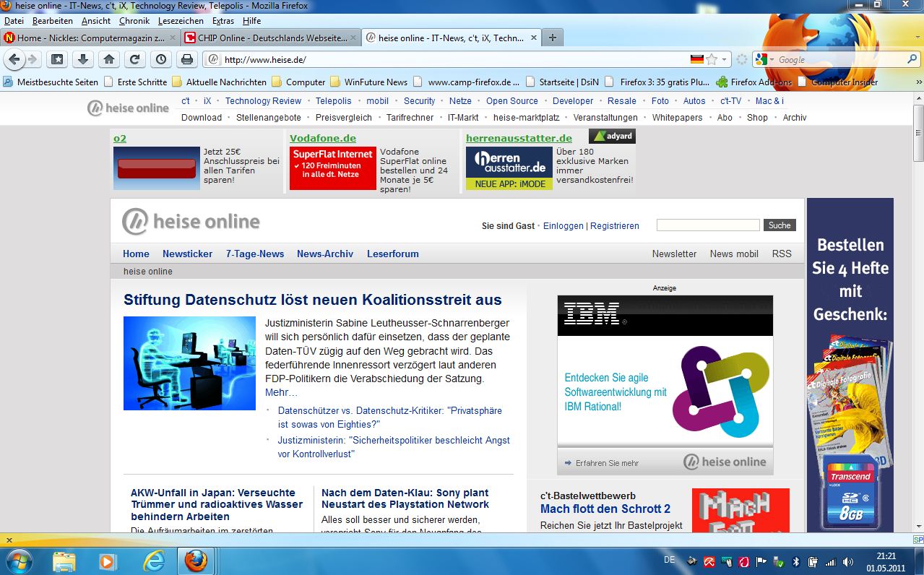
Task: Open volume control speaker tray icon
Action: (x=847, y=561)
